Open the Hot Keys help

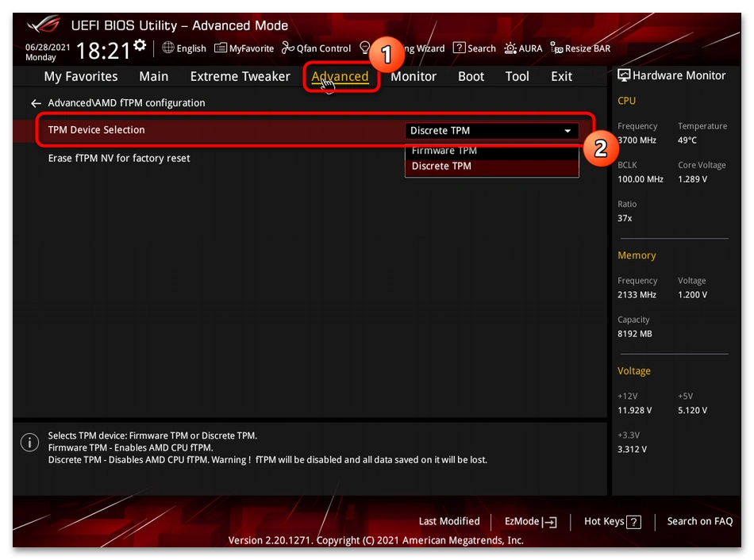(x=612, y=521)
